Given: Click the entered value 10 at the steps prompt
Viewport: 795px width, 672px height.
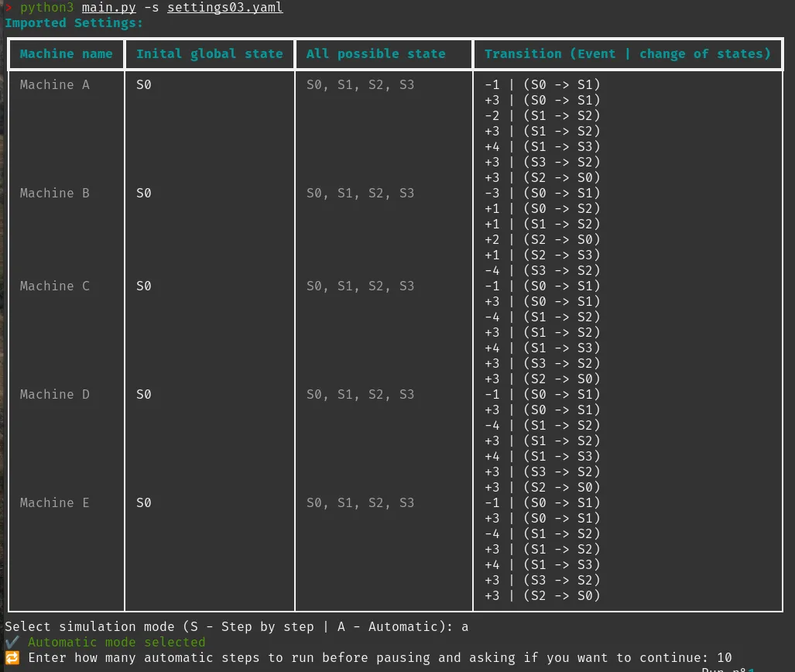Looking at the screenshot, I should pos(724,657).
